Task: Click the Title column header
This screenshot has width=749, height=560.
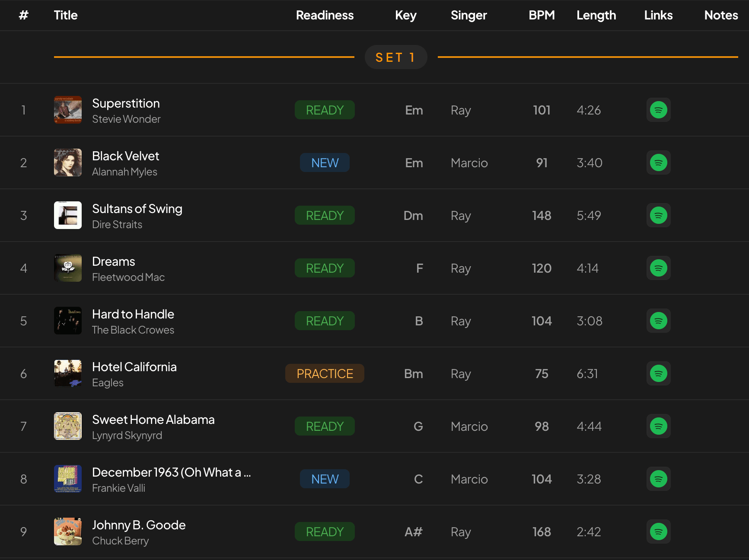Action: pos(66,15)
